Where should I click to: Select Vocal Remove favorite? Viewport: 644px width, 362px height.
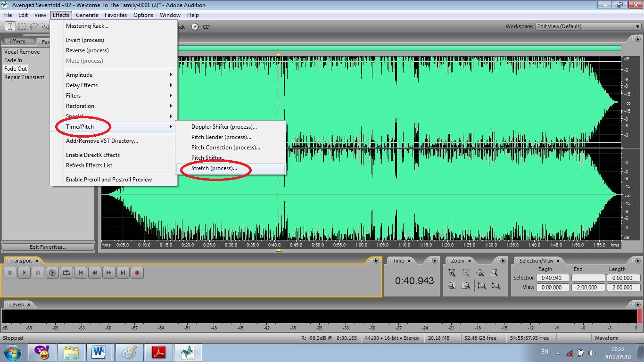coord(22,52)
